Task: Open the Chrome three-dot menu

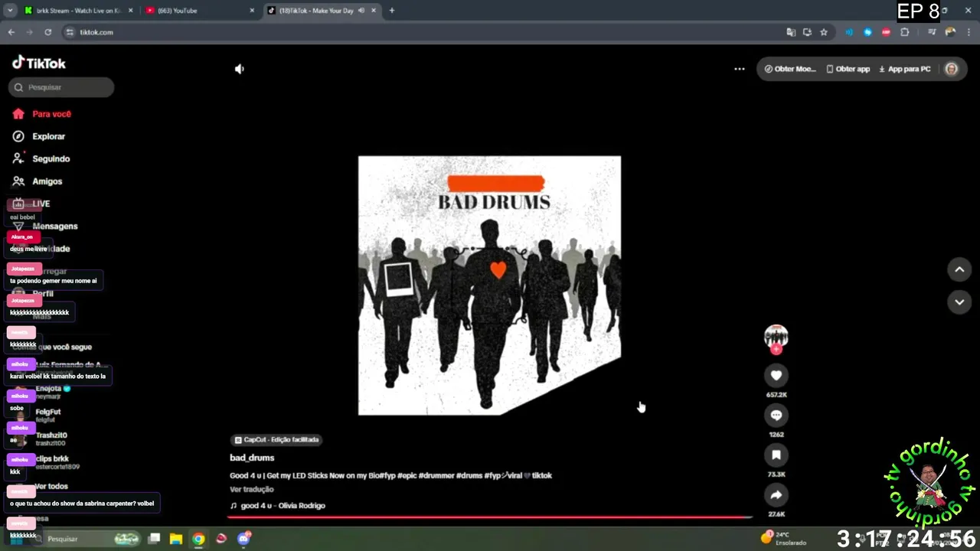Action: tap(969, 32)
